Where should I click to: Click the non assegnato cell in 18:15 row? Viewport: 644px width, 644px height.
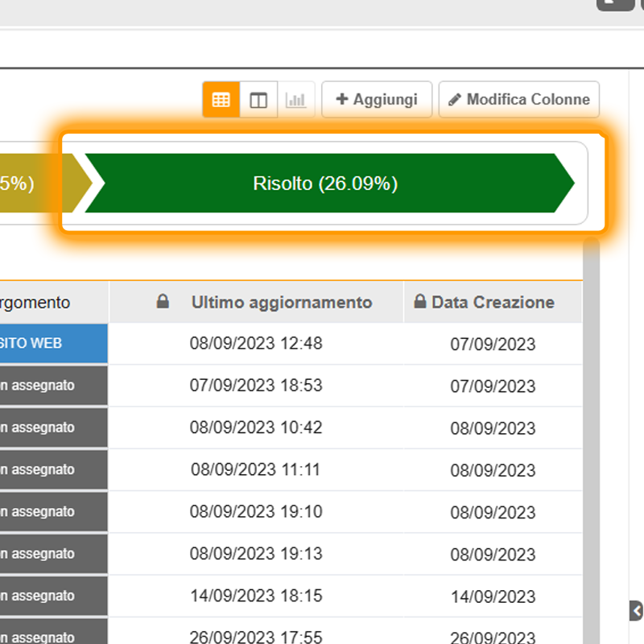point(54,596)
